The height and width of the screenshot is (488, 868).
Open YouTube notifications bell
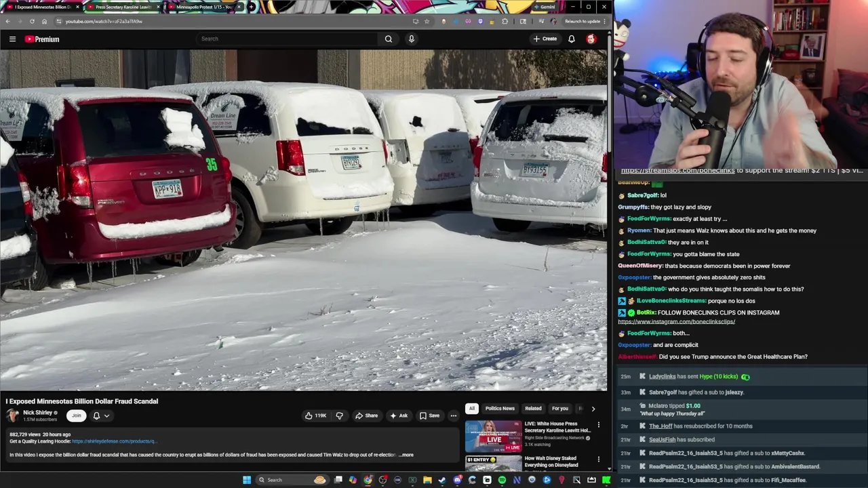(572, 39)
